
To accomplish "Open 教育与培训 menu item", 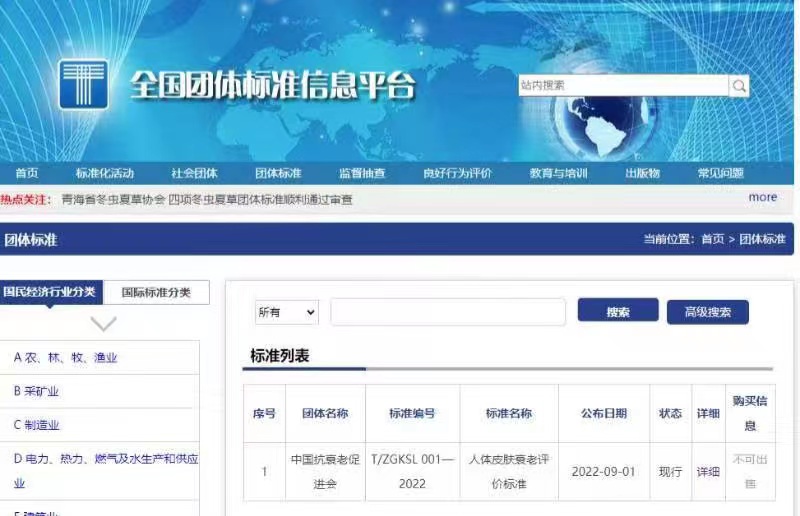I will (x=559, y=173).
